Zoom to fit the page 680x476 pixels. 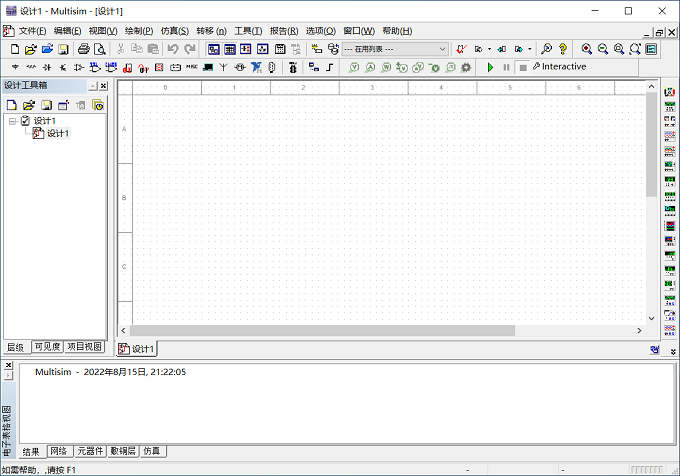click(x=635, y=49)
